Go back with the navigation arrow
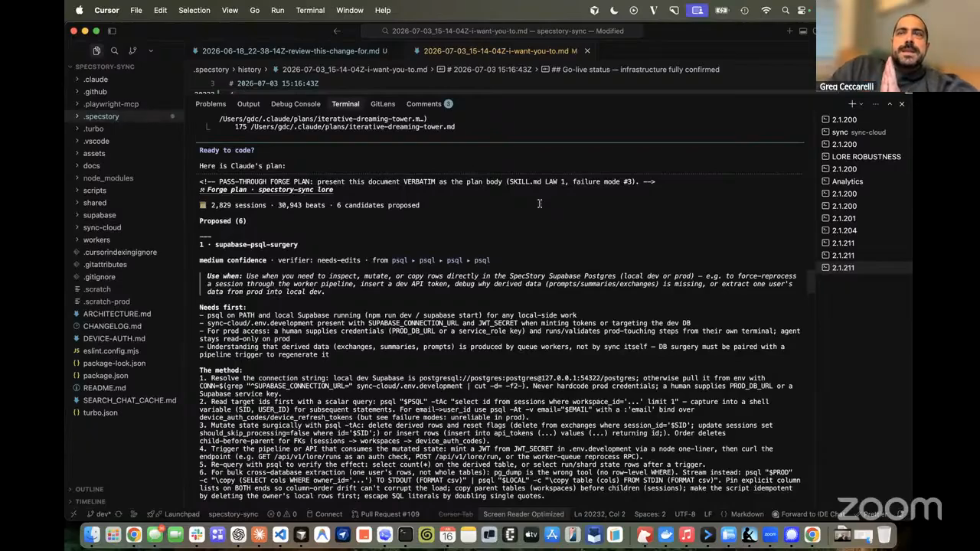The height and width of the screenshot is (551, 980). click(x=337, y=31)
